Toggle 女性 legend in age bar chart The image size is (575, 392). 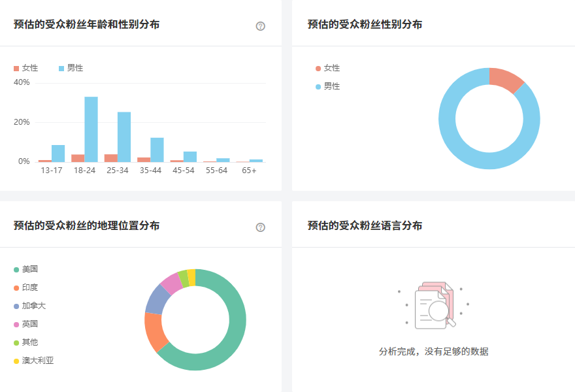(x=26, y=68)
